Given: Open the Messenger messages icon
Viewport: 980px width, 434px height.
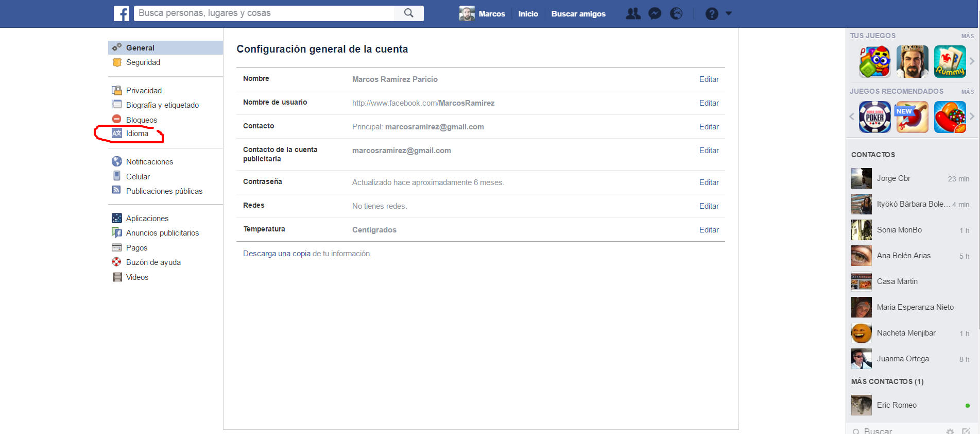Looking at the screenshot, I should (655, 14).
